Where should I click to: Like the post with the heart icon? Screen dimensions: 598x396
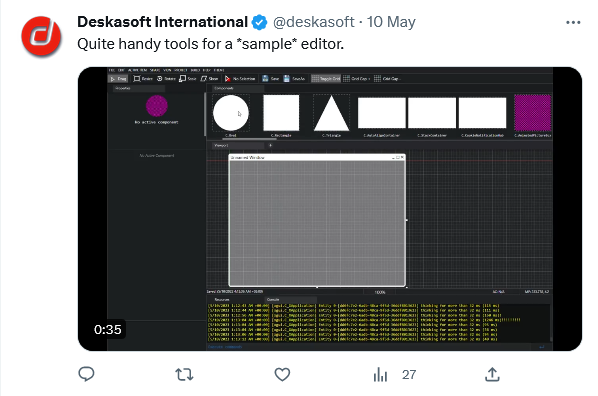(282, 374)
